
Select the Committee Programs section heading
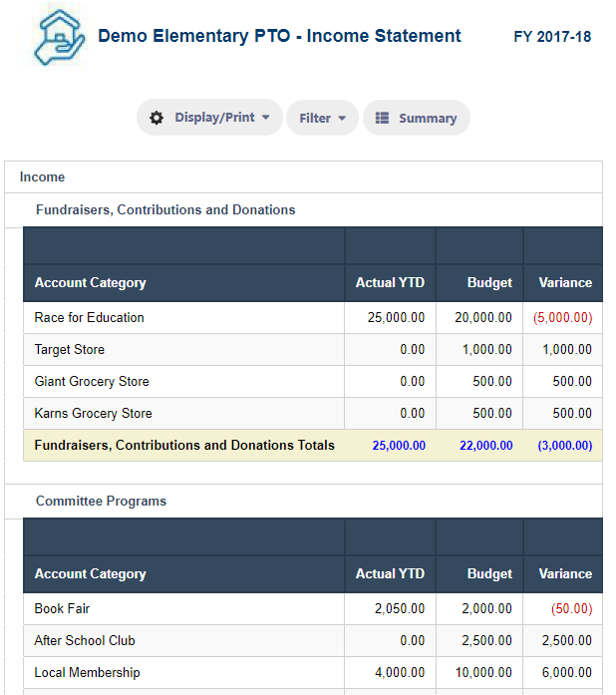101,501
